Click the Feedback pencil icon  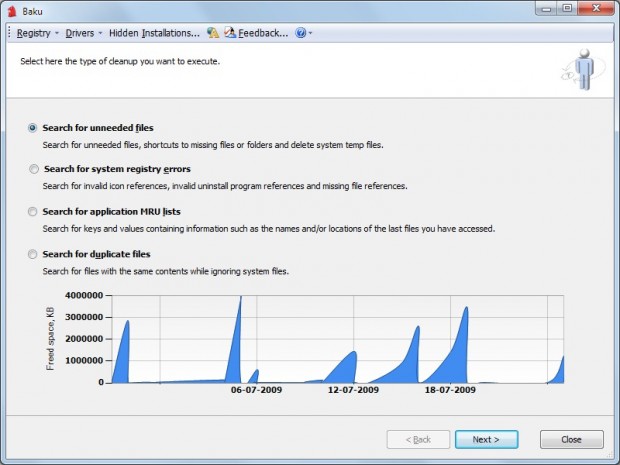pyautogui.click(x=230, y=32)
